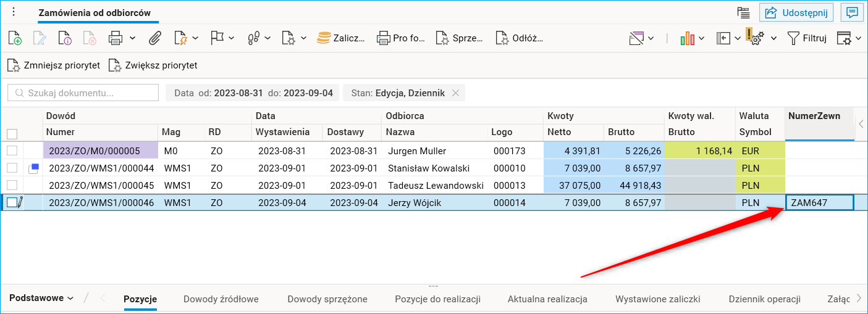The height and width of the screenshot is (314, 868).
Task: Click the ZAM647 NumerZewn cell
Action: pos(820,202)
